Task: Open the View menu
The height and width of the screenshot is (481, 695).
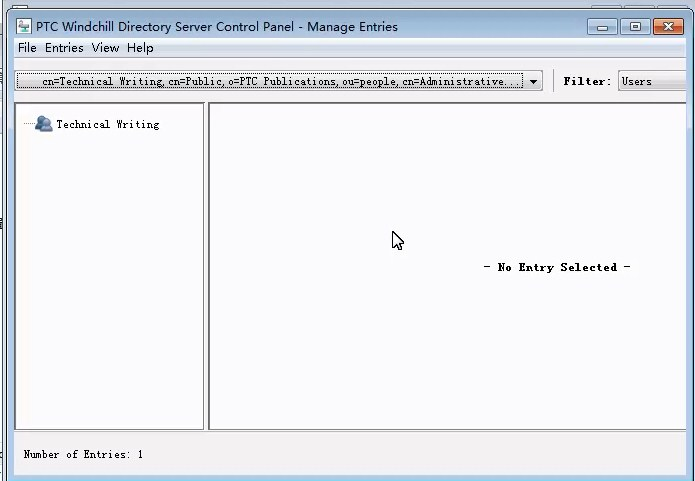Action: (105, 48)
